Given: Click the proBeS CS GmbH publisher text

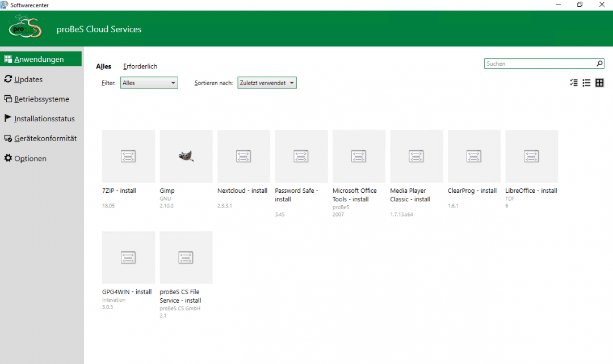Looking at the screenshot, I should coord(180,308).
